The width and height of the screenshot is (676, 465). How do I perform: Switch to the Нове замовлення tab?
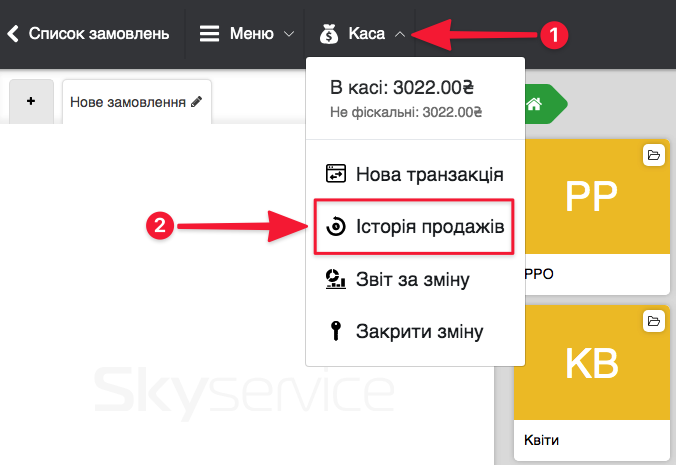tap(127, 102)
